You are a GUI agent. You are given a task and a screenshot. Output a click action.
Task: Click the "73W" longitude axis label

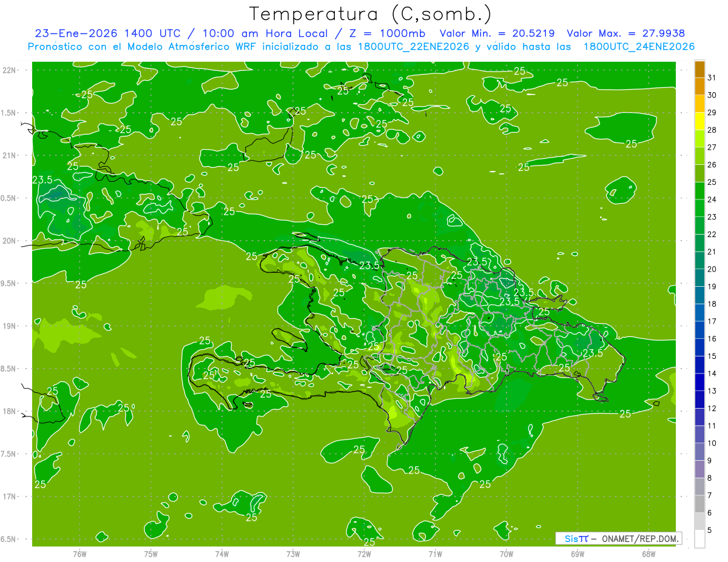[293, 554]
